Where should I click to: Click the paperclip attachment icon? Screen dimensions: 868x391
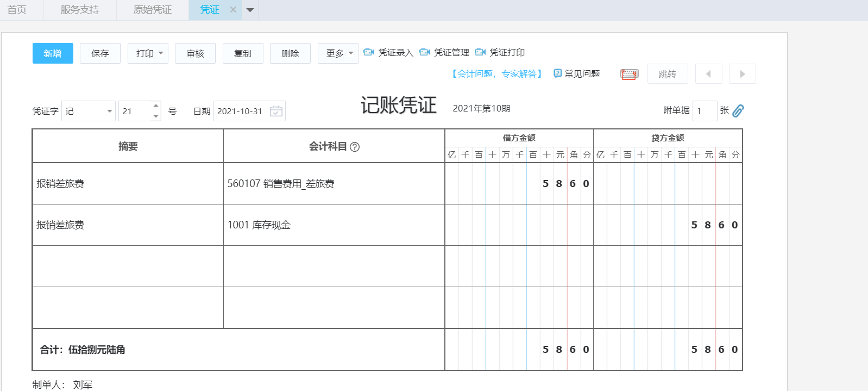(x=738, y=111)
